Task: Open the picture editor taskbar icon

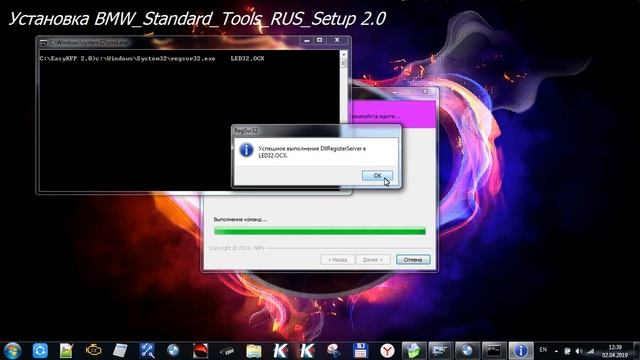Action: point(66,351)
